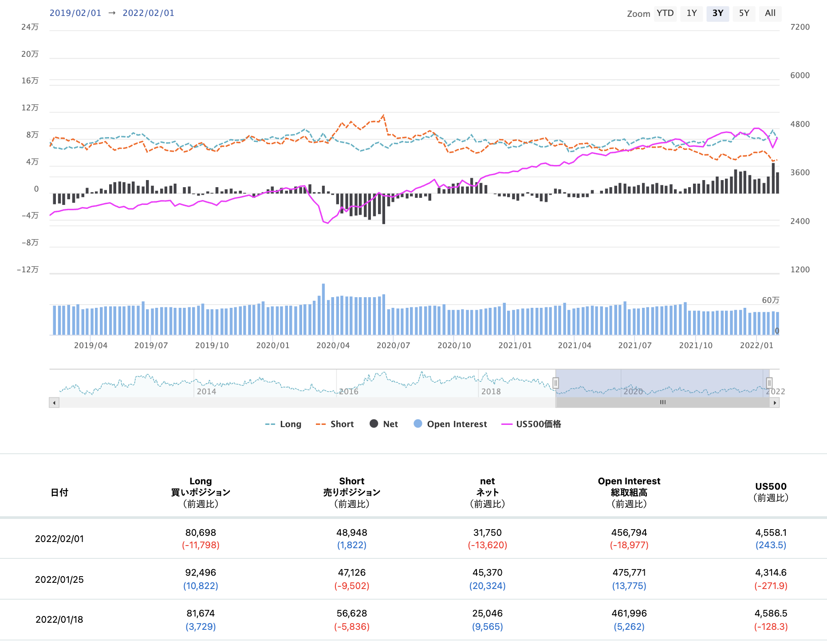Toggle the US500価格 legend item
The width and height of the screenshot is (827, 644).
click(x=531, y=424)
